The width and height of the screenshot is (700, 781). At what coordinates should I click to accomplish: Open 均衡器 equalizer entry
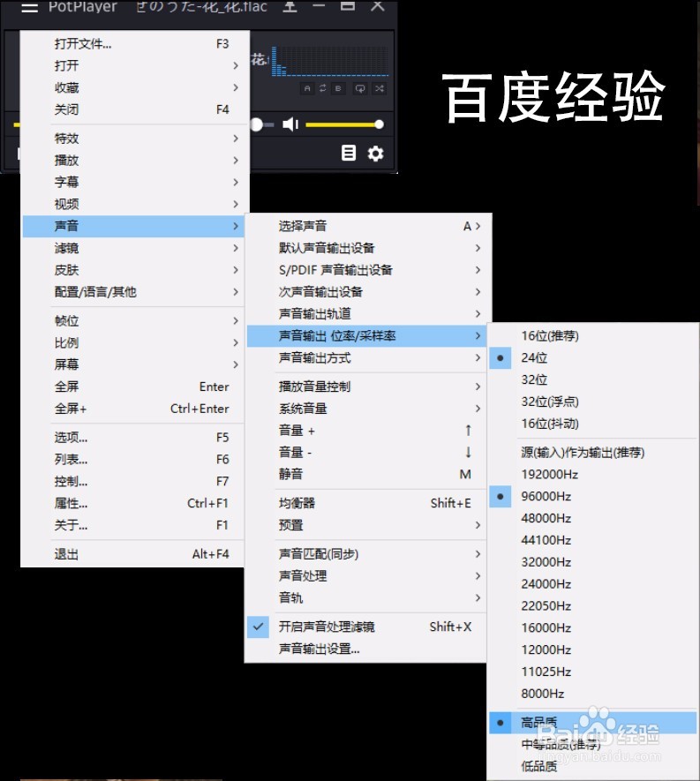(x=365, y=503)
